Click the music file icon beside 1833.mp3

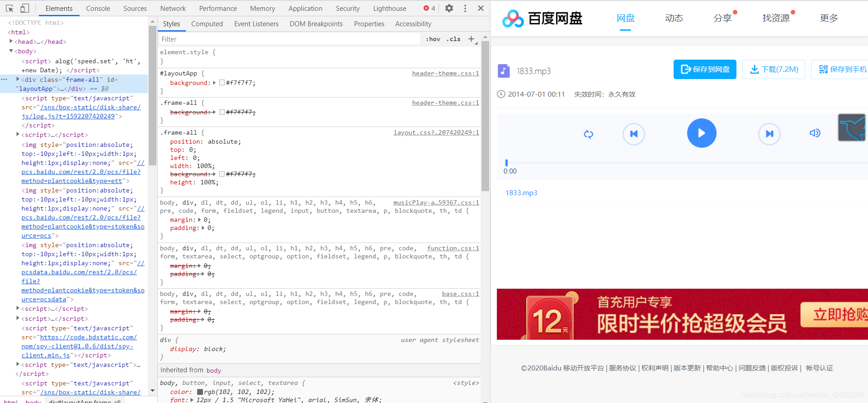504,71
